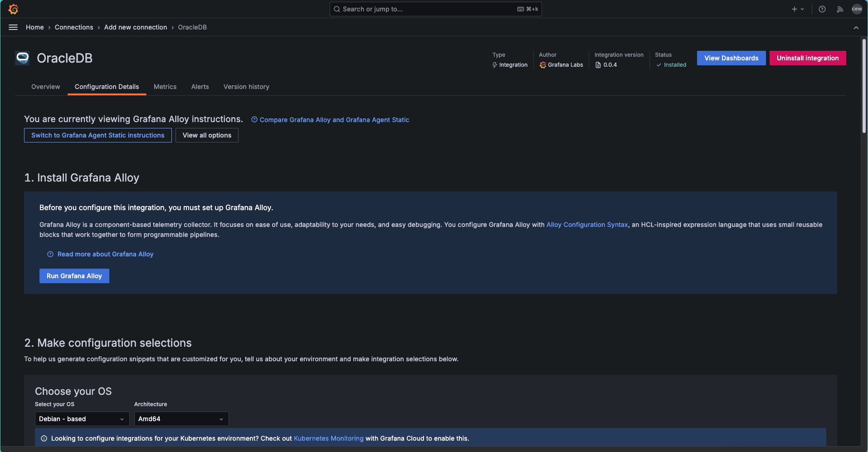Click Run Grafana Alloy button
Viewport: 868px width, 452px height.
click(x=74, y=276)
